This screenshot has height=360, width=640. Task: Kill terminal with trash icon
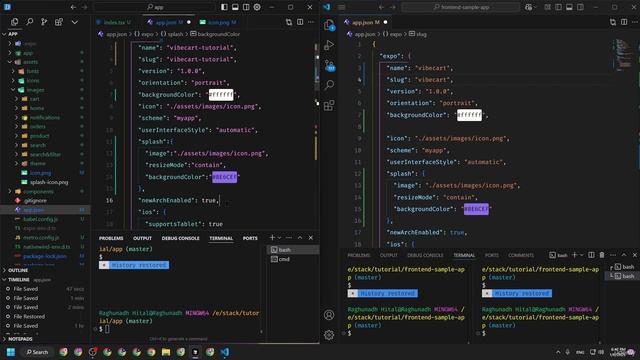click(x=602, y=255)
